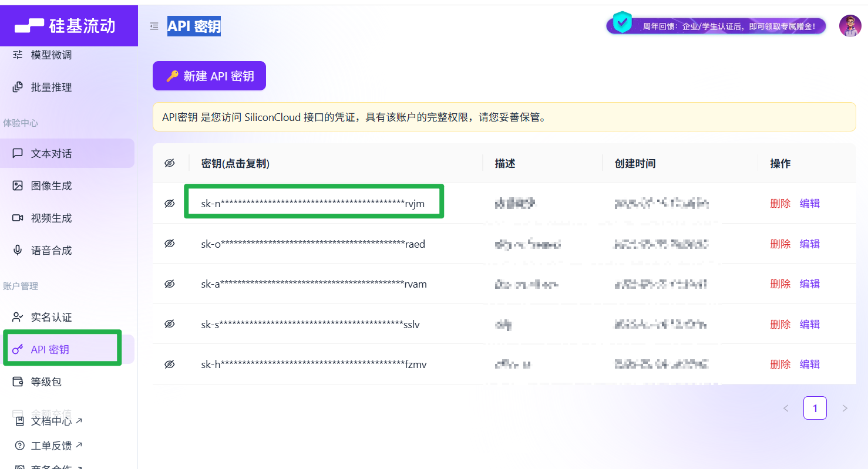The width and height of the screenshot is (868, 469).
Task: Delete the key ending in rvam
Action: pos(780,284)
